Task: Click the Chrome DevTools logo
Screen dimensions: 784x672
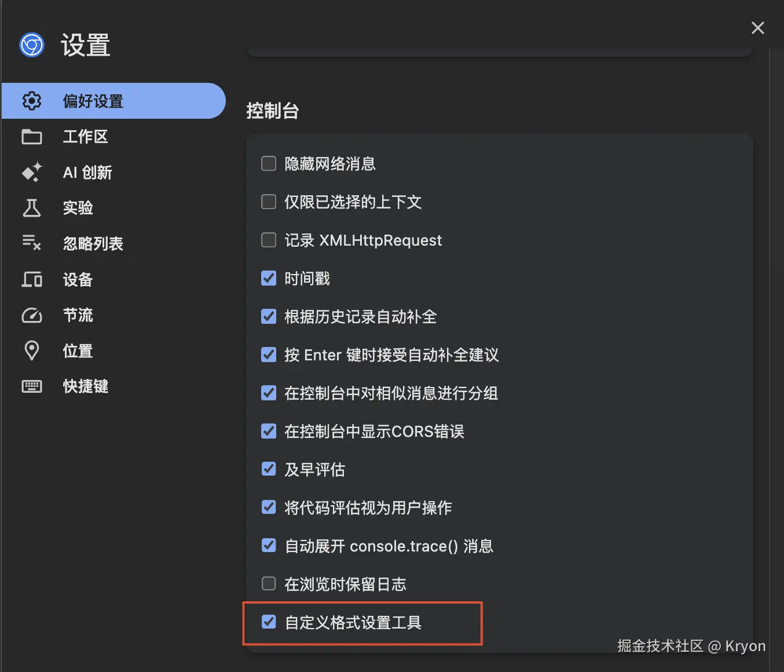Action: [x=32, y=45]
